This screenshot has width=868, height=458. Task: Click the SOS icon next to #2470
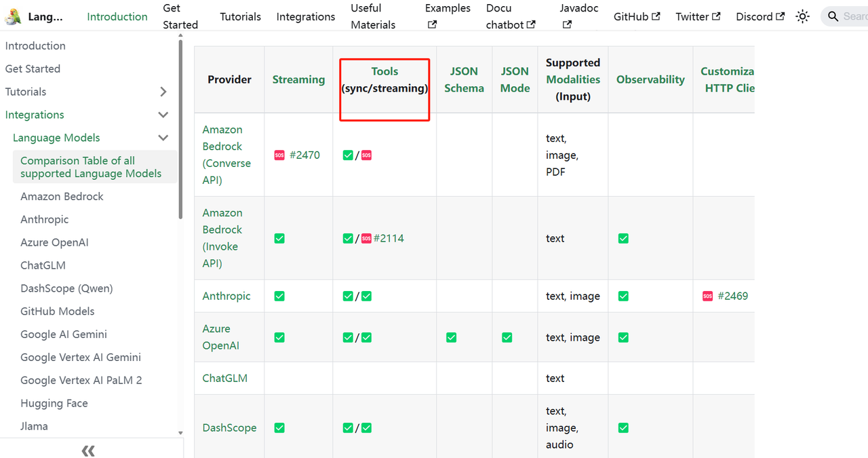(279, 155)
